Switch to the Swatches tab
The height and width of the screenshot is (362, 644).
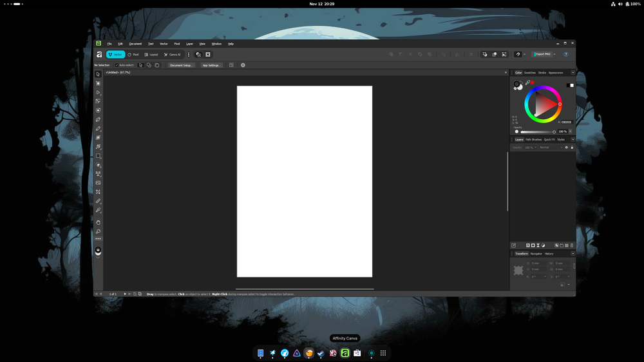pos(529,73)
